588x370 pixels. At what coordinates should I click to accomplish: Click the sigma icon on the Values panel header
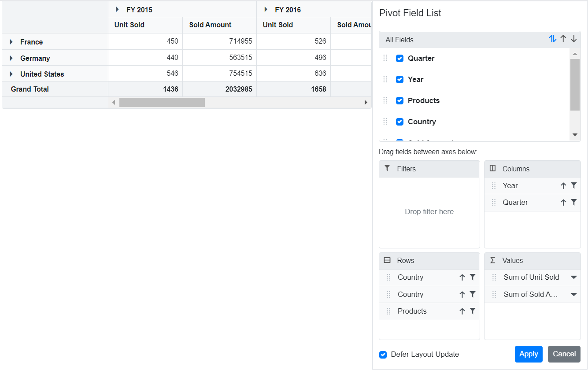pyautogui.click(x=492, y=260)
